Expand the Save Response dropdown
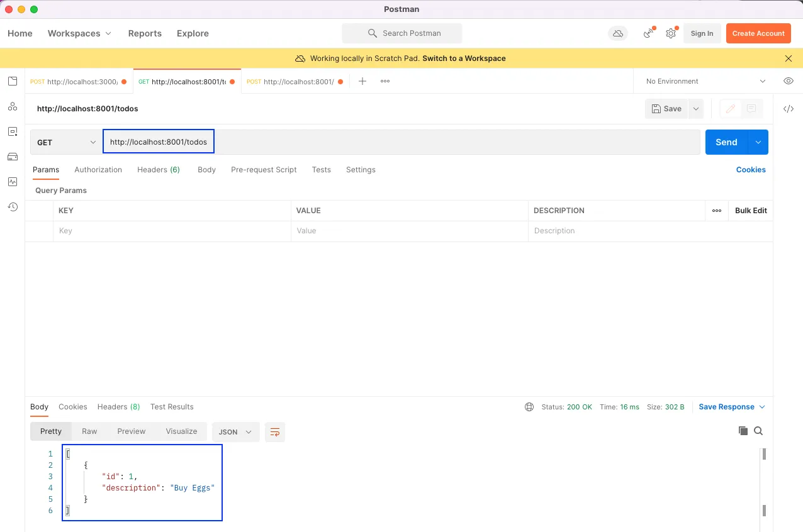This screenshot has width=803, height=532. coord(732,407)
